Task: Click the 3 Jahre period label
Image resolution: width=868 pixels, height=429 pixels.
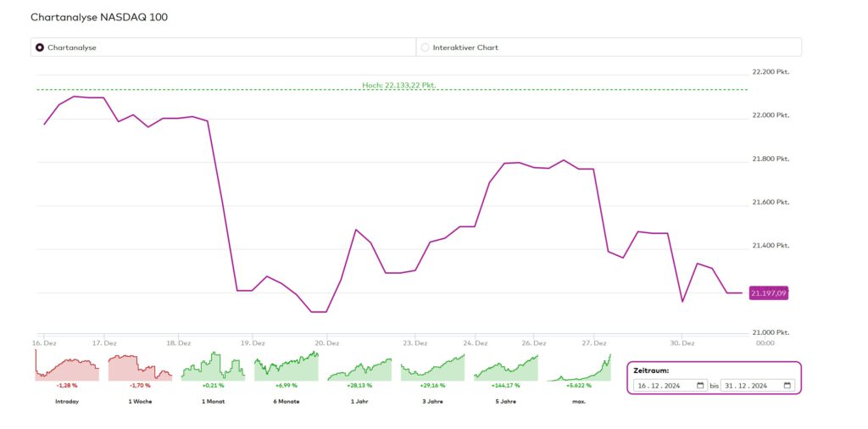Action: [432, 401]
